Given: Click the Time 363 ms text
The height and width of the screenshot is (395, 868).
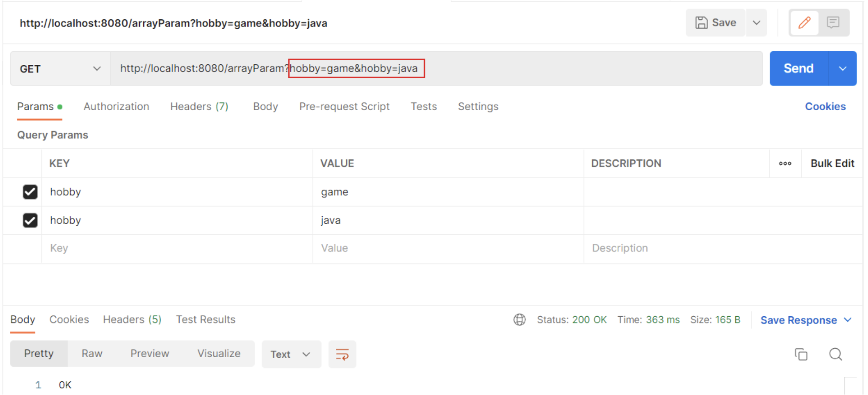Looking at the screenshot, I should [648, 320].
